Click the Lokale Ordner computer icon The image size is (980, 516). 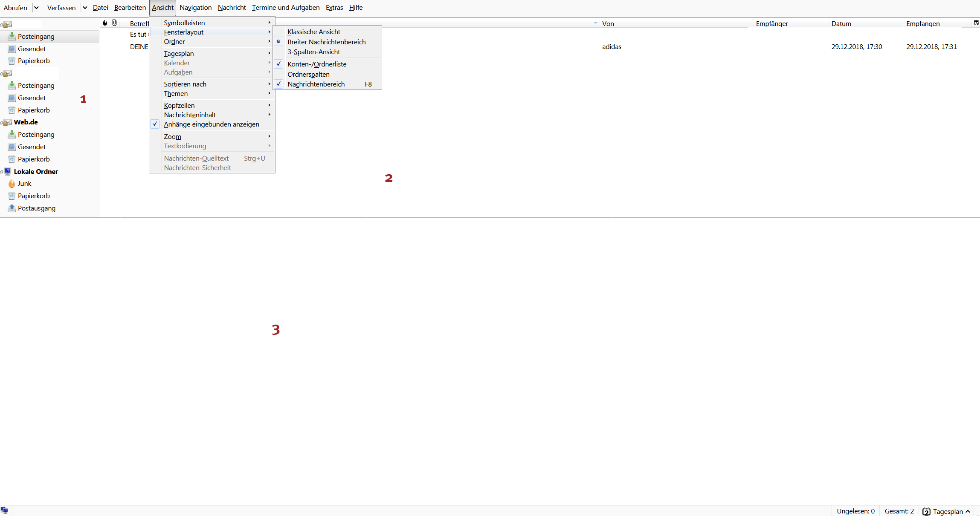click(8, 171)
